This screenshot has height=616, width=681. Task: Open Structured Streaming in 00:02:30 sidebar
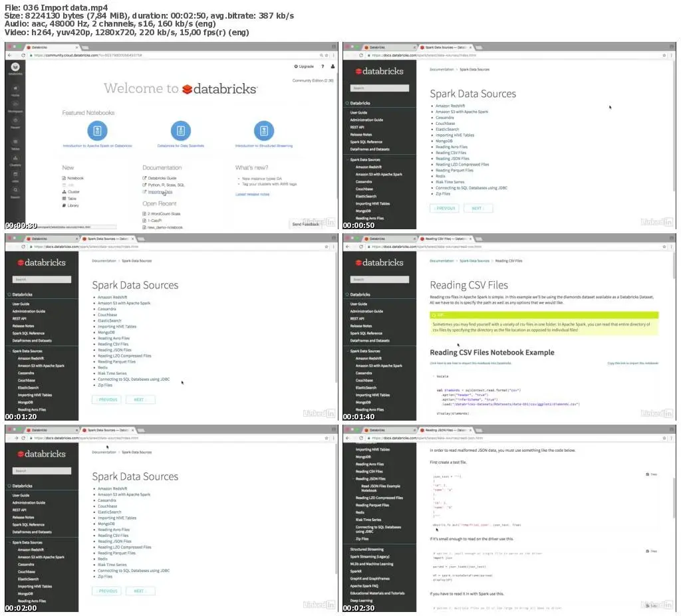click(x=367, y=549)
